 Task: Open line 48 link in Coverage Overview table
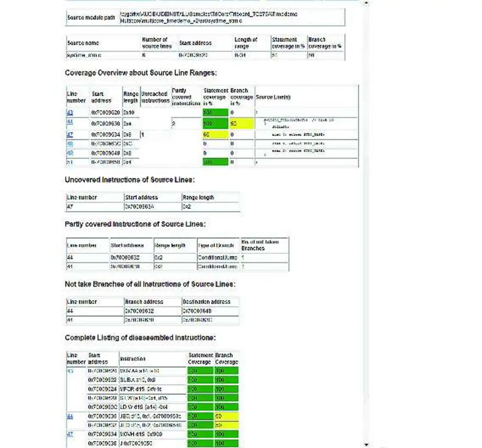[70, 144]
